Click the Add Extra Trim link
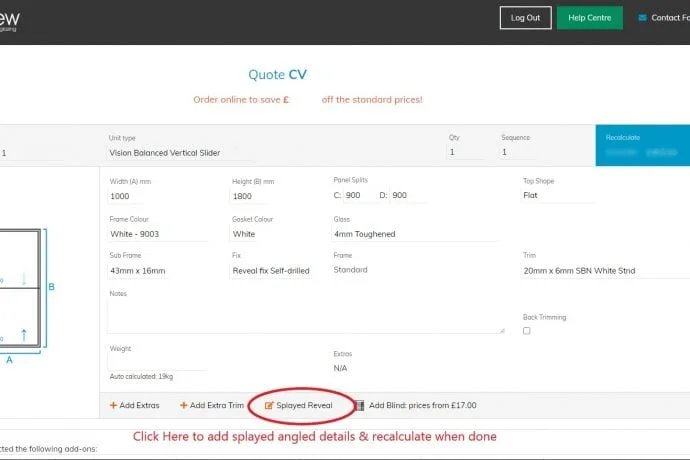Image resolution: width=690 pixels, height=460 pixels. tap(212, 405)
